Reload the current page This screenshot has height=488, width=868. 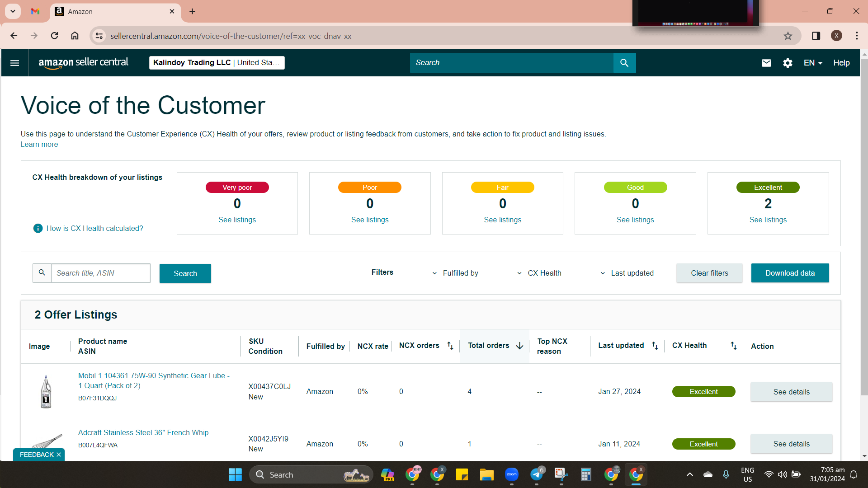pos(54,36)
